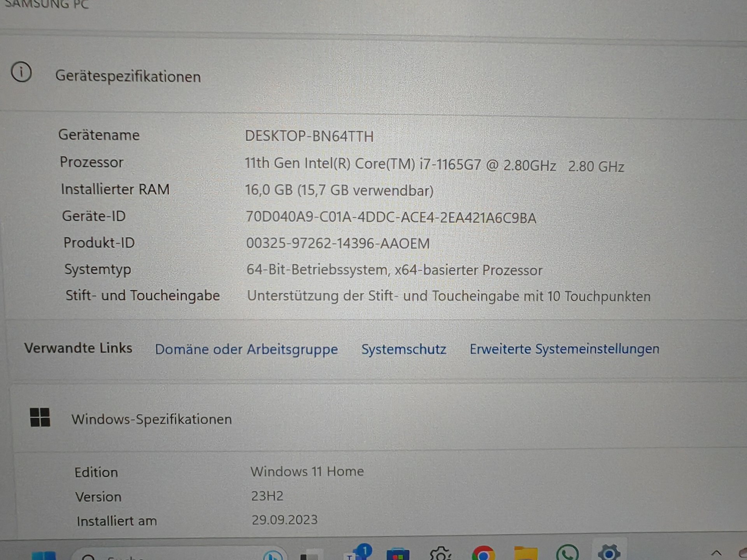Open Erweiterte Systemeinstellungen link
The image size is (747, 560).
(x=565, y=349)
